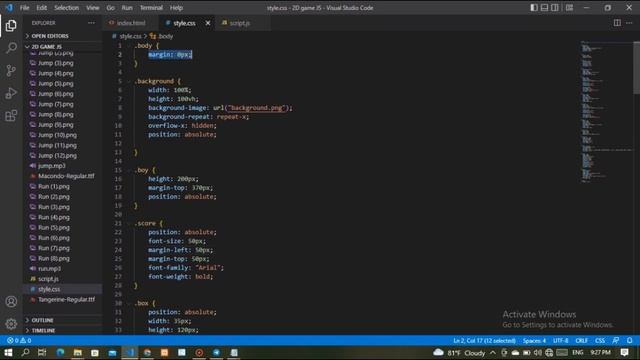
Task: Open the Windows action center icon
Action: tap(624, 352)
